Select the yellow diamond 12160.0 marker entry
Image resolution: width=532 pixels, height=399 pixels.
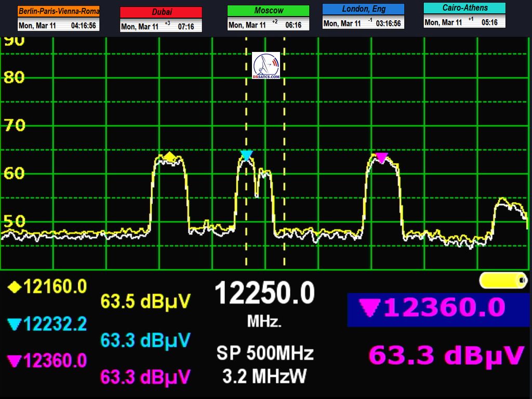47,286
